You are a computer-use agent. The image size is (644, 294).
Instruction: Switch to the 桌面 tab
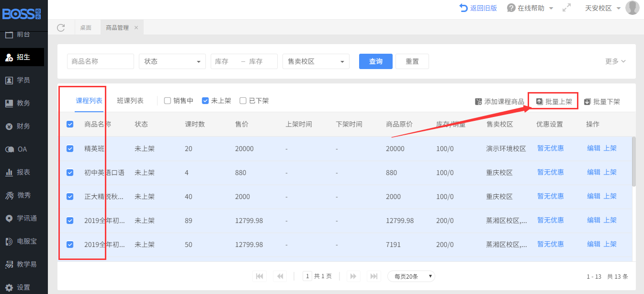[86, 28]
